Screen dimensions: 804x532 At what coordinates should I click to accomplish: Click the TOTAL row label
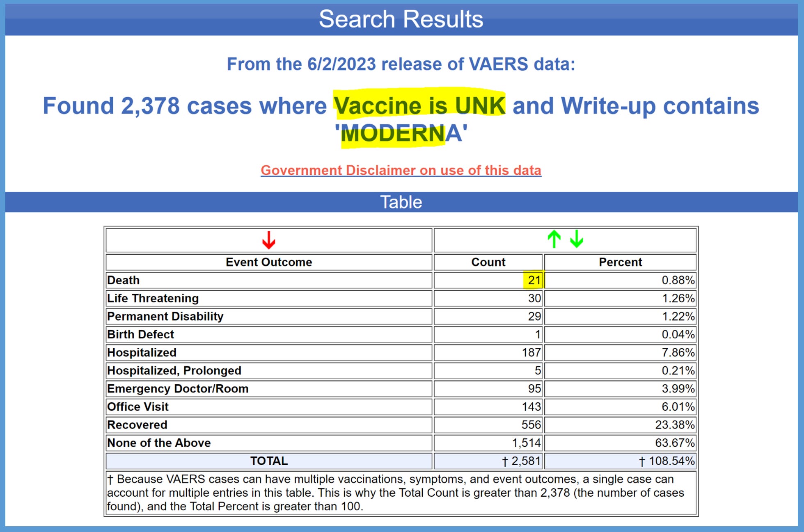tap(269, 461)
